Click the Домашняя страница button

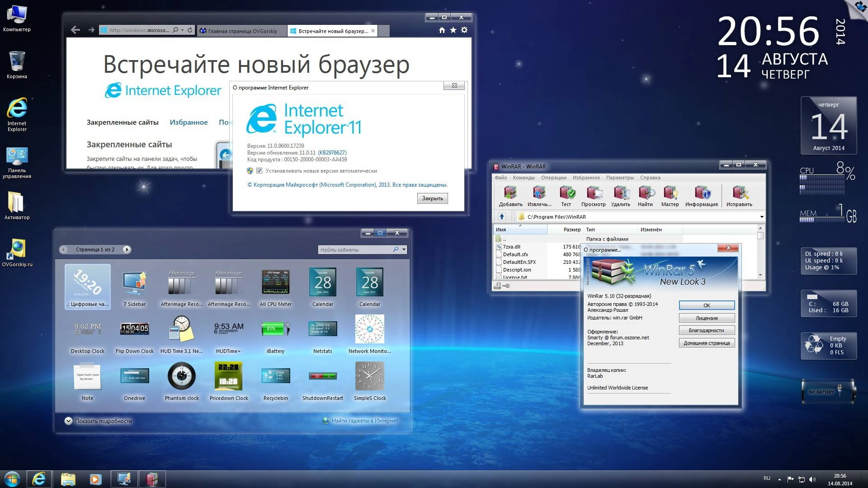tap(707, 343)
